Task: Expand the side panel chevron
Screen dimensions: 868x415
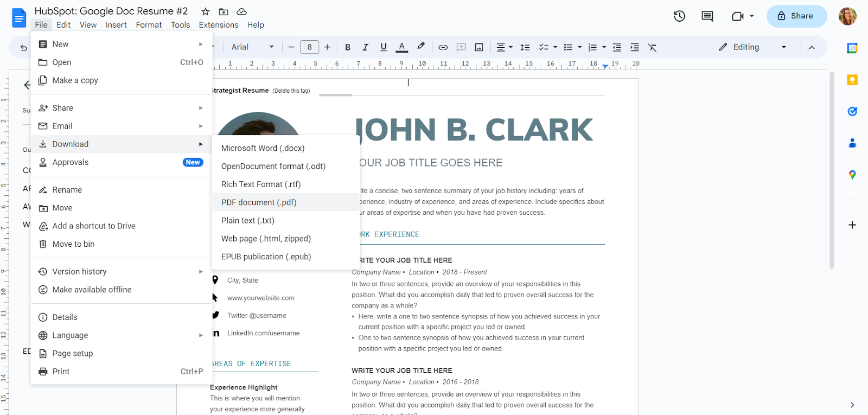Action: coord(852,405)
